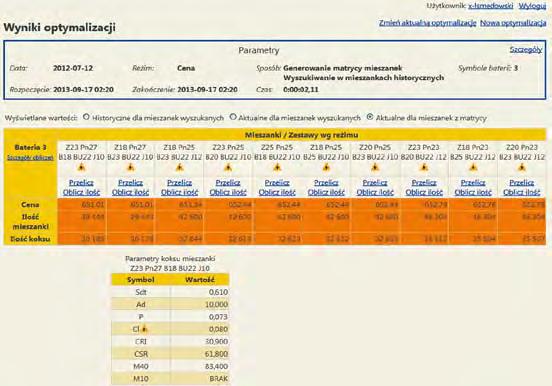Screen dimensions: 552x386
Task: Select Aktualne dla mieszanek z matrycy option
Action: tap(370, 117)
